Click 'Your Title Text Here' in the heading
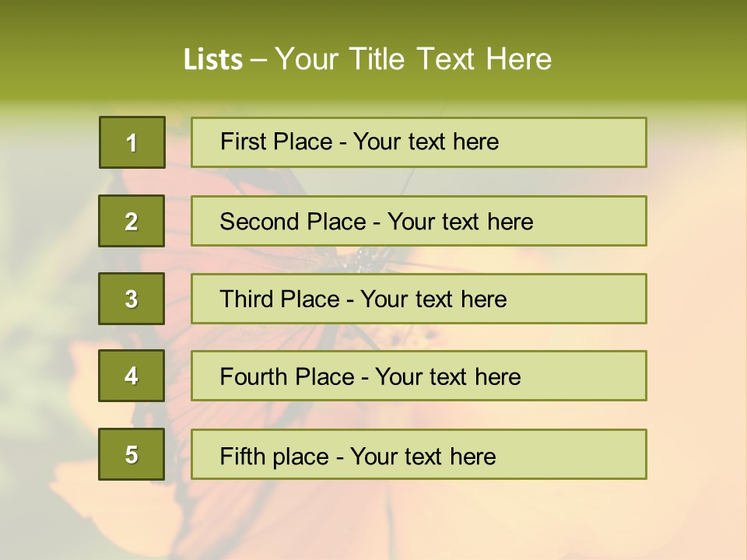 click(x=413, y=59)
